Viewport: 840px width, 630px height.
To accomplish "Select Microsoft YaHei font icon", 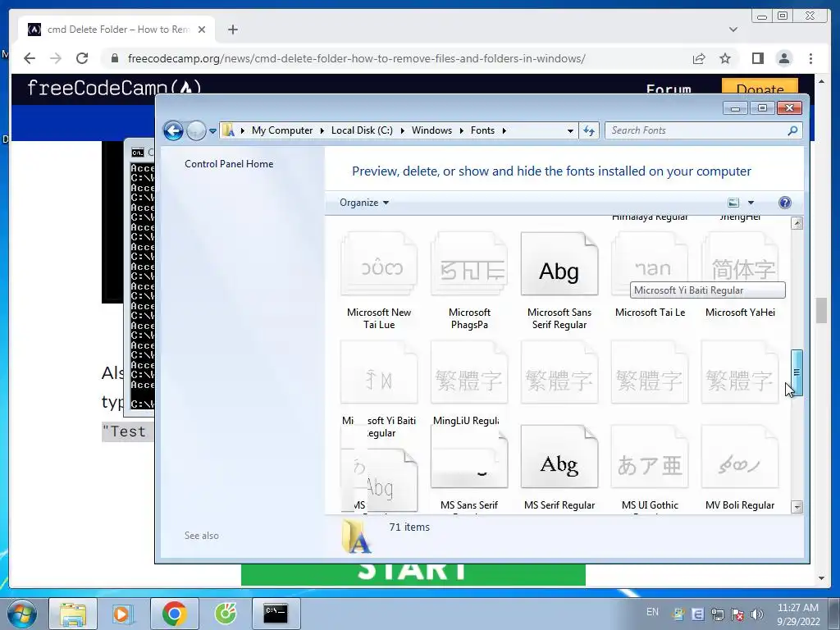I will click(x=740, y=264).
